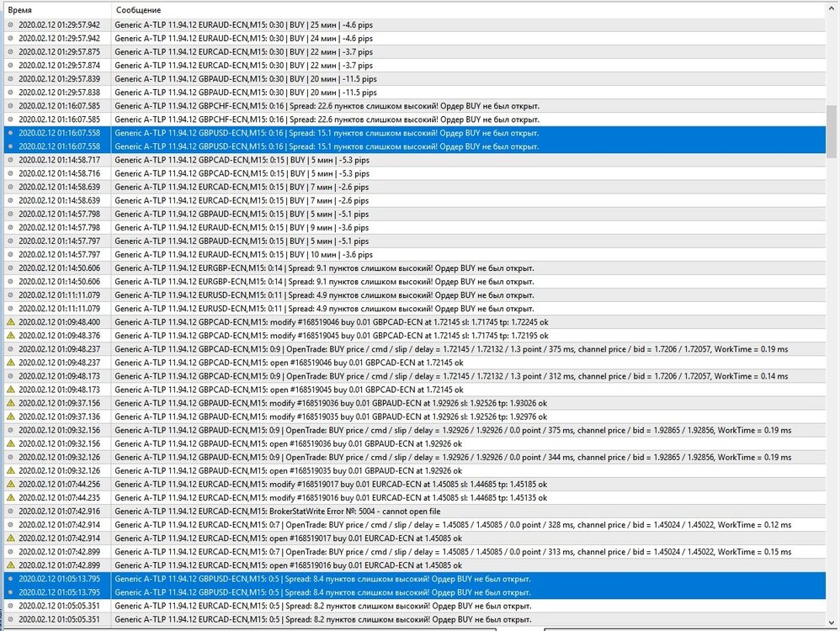Select timestamp 2020.02.12 01:07:42.916

tap(59, 511)
